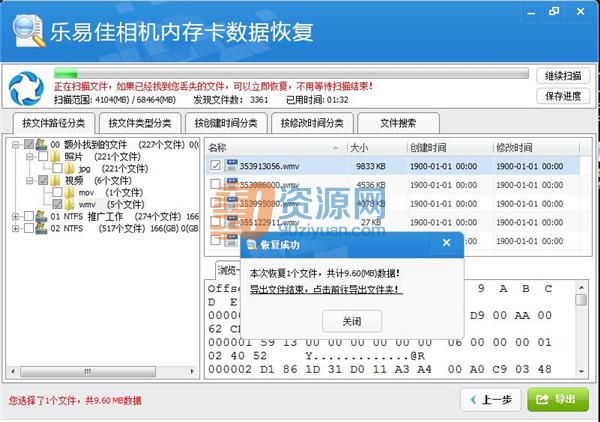The width and height of the screenshot is (600, 422).
Task: Select the 浏览 preview tab
Action: pos(228,270)
